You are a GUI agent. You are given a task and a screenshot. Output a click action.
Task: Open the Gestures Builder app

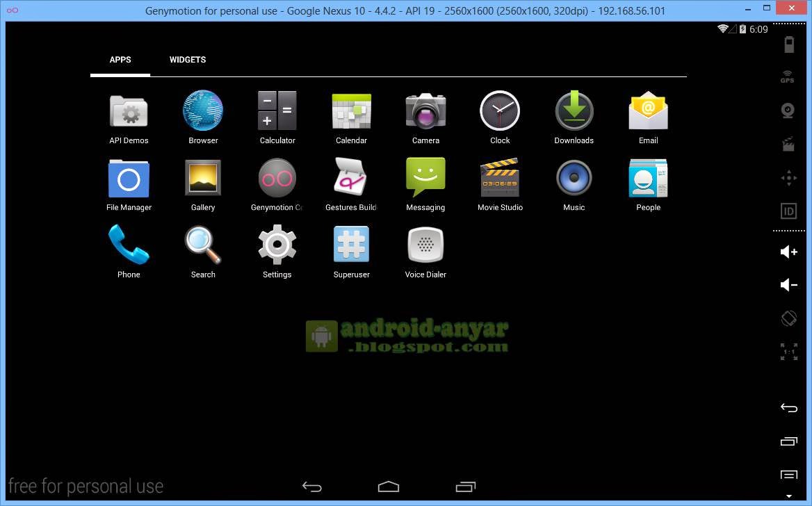[351, 184]
